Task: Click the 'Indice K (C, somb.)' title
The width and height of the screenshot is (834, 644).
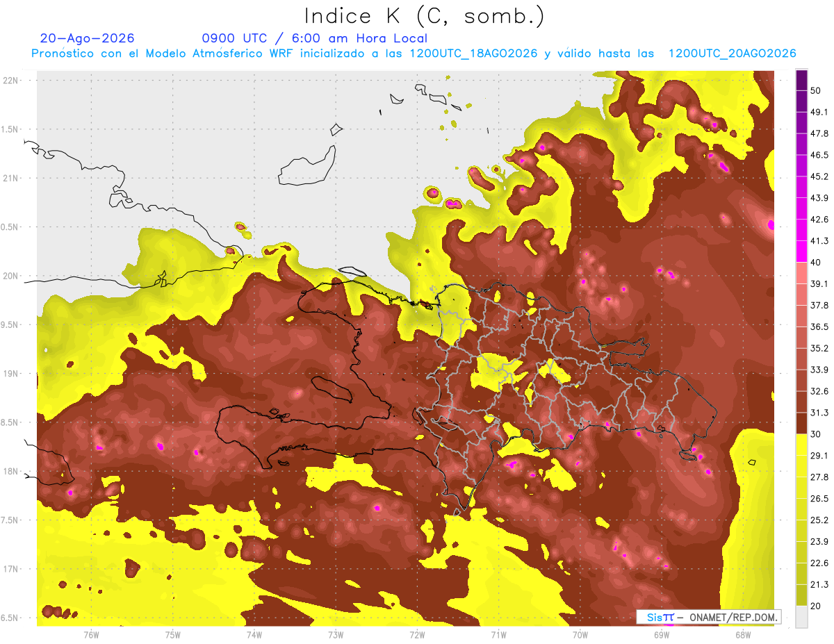Action: click(425, 17)
